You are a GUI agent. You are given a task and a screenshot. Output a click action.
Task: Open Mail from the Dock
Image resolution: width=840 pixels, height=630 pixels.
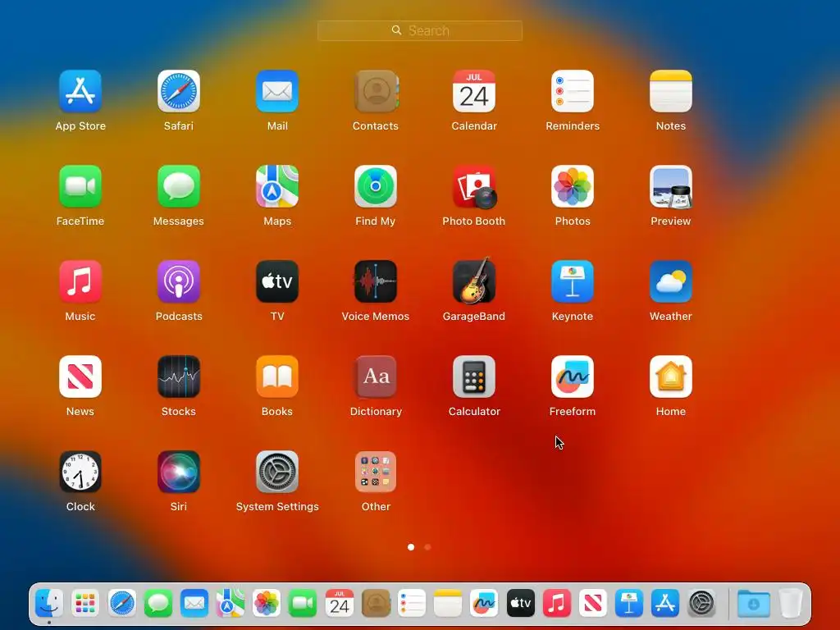point(194,604)
